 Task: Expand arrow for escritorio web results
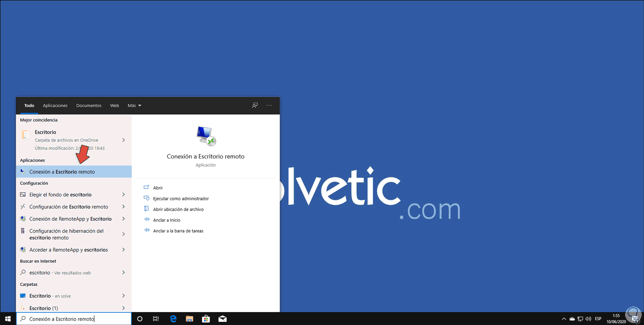coord(124,273)
